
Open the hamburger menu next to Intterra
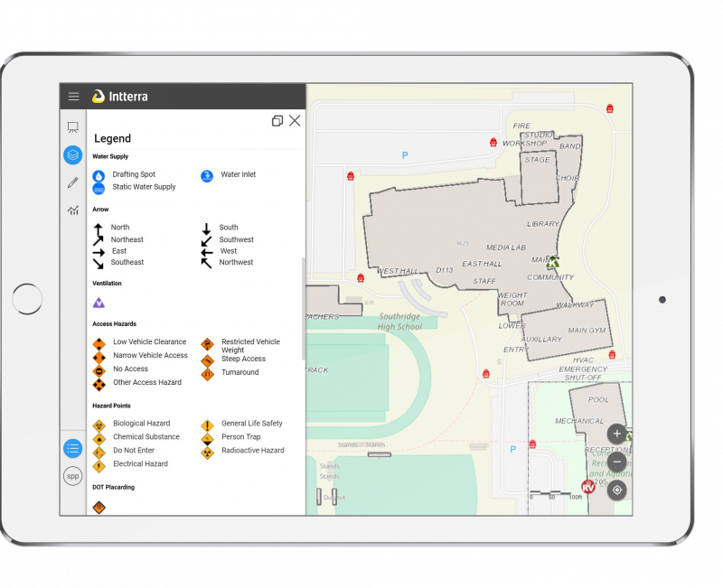(74, 97)
